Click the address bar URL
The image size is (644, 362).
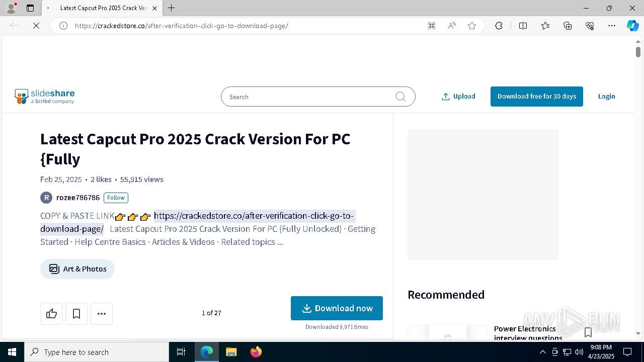181,26
